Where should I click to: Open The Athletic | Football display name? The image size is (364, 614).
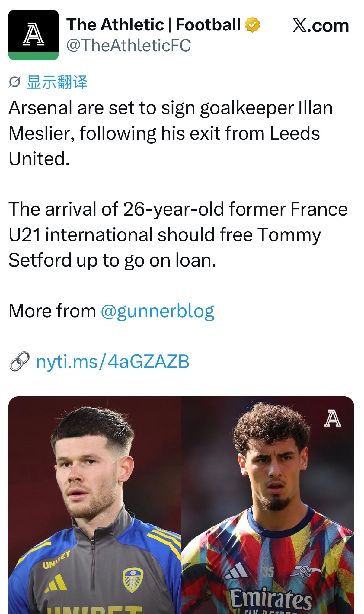coord(154,25)
